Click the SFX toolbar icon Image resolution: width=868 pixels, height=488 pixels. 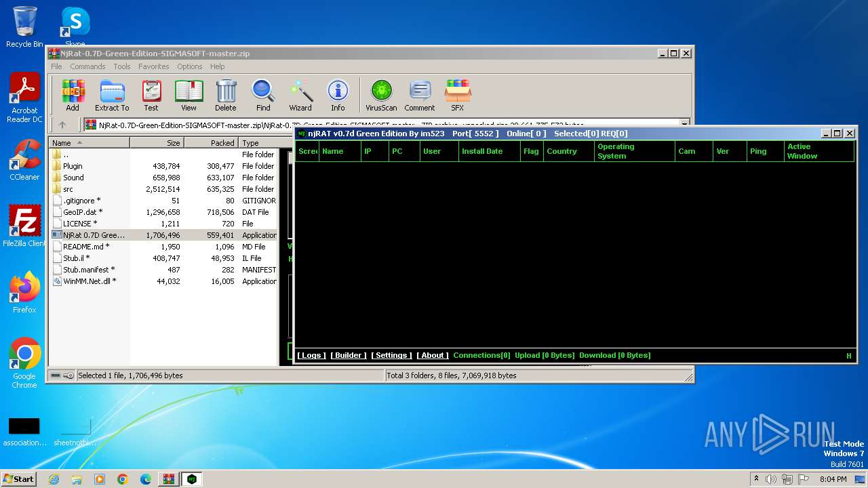click(458, 96)
